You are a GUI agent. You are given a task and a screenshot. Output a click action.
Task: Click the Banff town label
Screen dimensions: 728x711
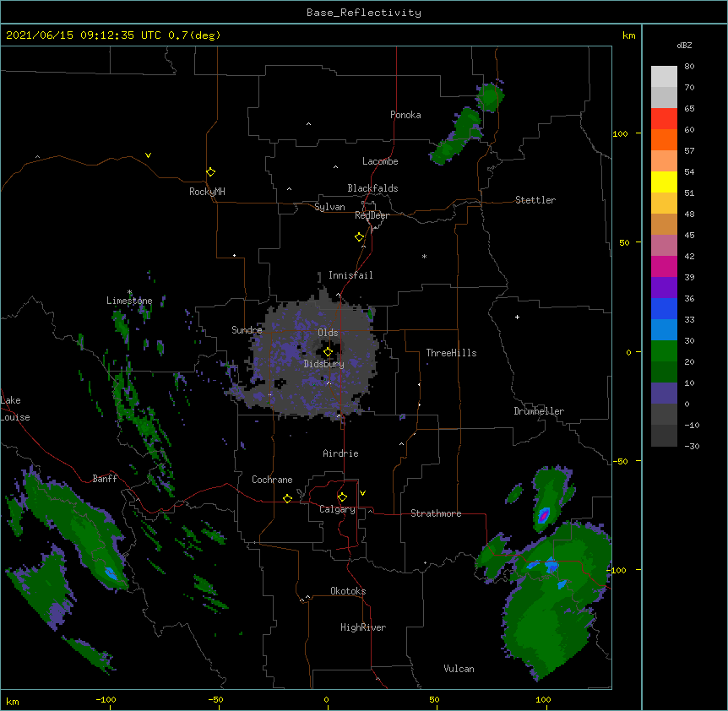105,479
